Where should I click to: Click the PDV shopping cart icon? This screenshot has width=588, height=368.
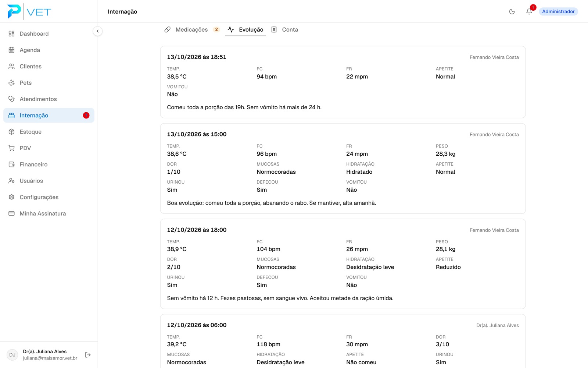pos(11,148)
